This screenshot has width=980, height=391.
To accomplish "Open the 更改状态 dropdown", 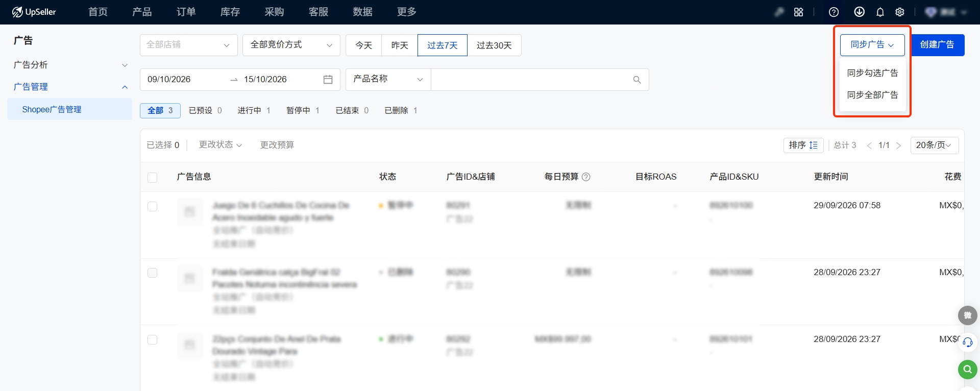I will point(220,145).
